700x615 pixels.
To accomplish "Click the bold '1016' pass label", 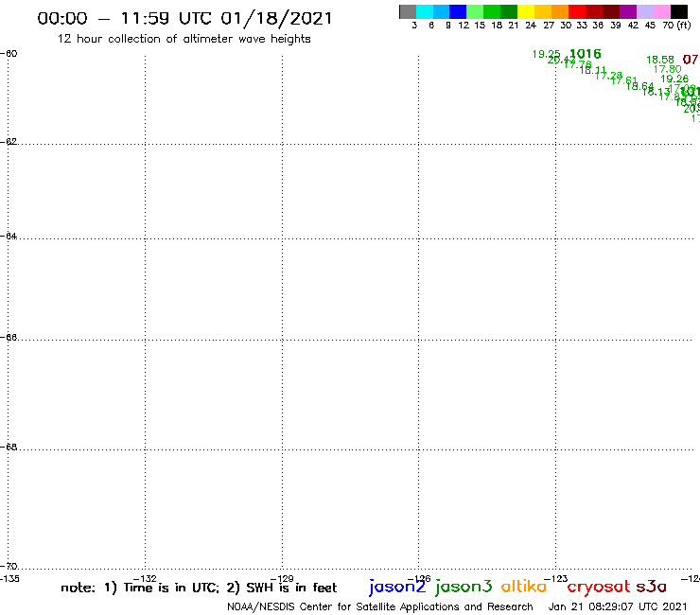I will (x=586, y=54).
